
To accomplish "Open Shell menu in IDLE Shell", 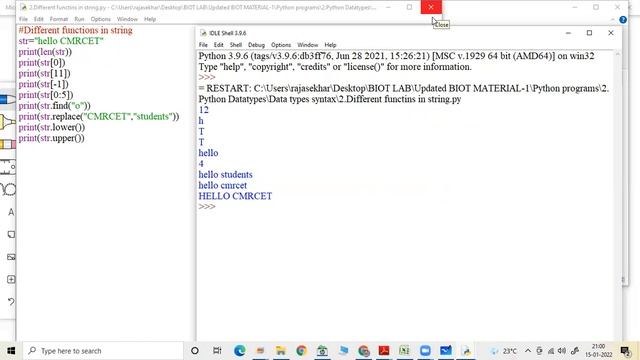I will click(236, 45).
